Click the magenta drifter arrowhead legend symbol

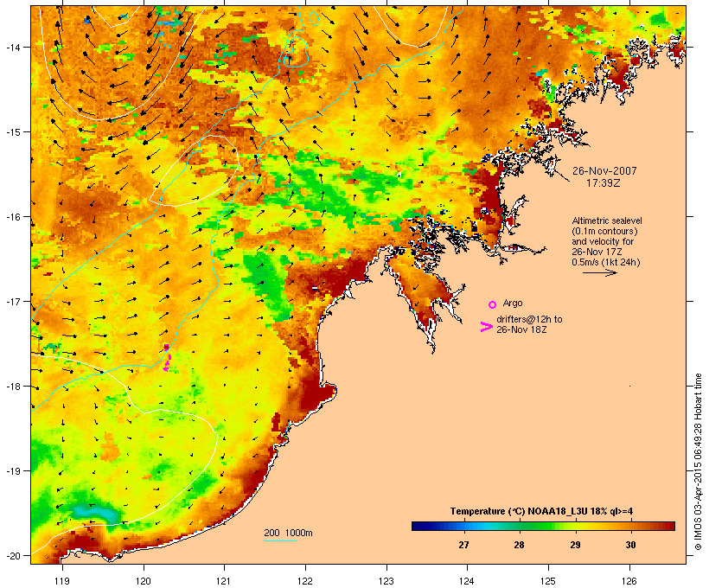point(486,327)
